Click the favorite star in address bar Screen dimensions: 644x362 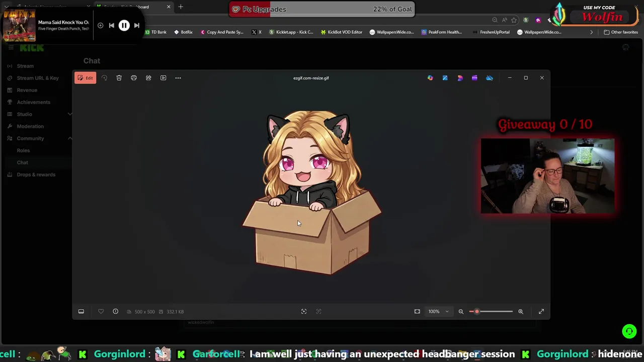pos(514,20)
